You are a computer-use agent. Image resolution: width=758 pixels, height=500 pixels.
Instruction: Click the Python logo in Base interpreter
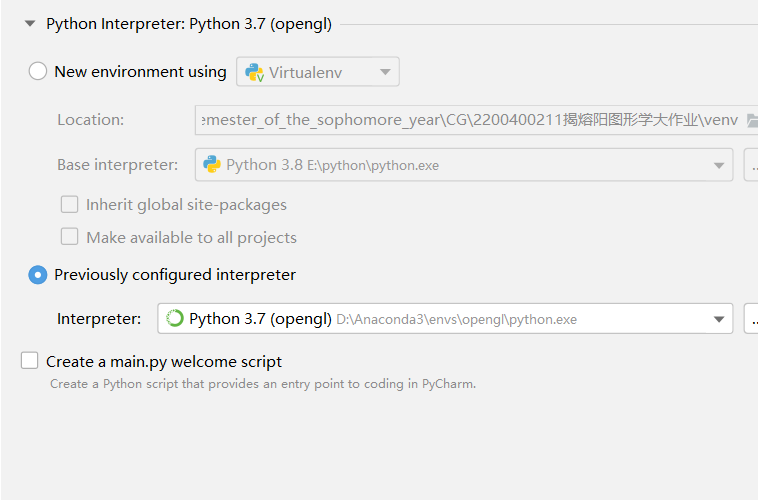[x=212, y=164]
